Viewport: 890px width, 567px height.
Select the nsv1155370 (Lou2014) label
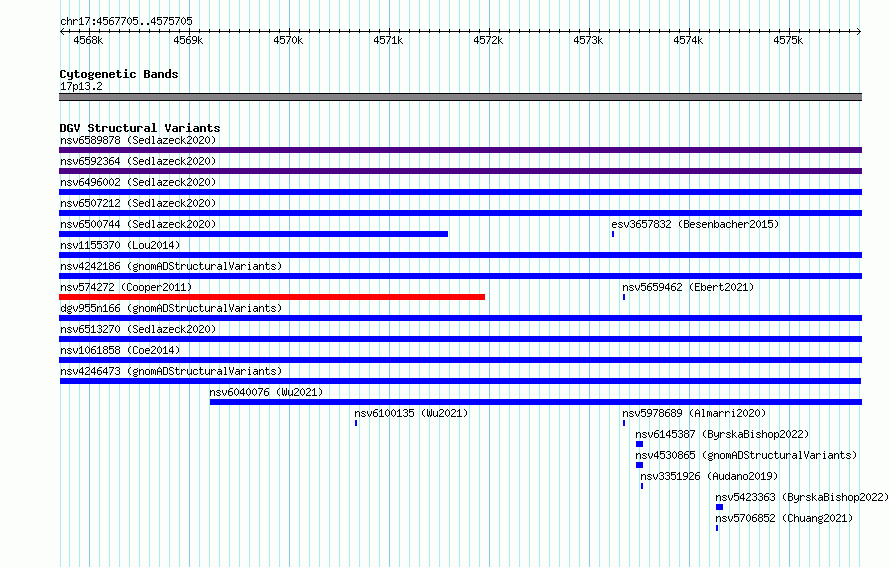[120, 245]
